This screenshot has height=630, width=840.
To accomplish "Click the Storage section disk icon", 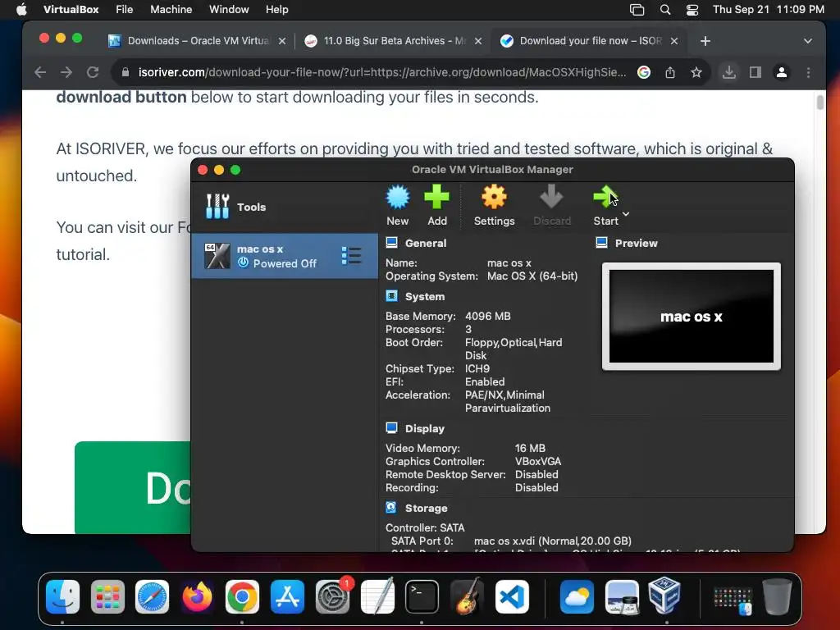I will click(x=391, y=507).
